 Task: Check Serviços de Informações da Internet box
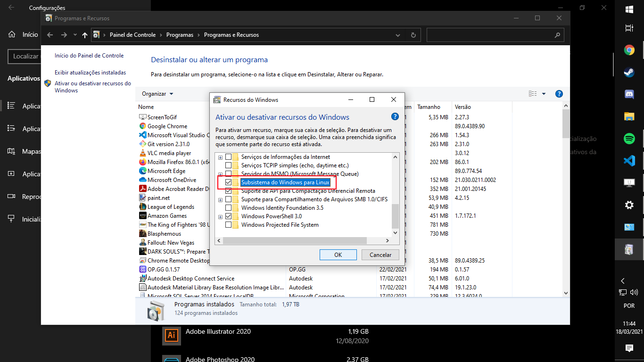(228, 157)
